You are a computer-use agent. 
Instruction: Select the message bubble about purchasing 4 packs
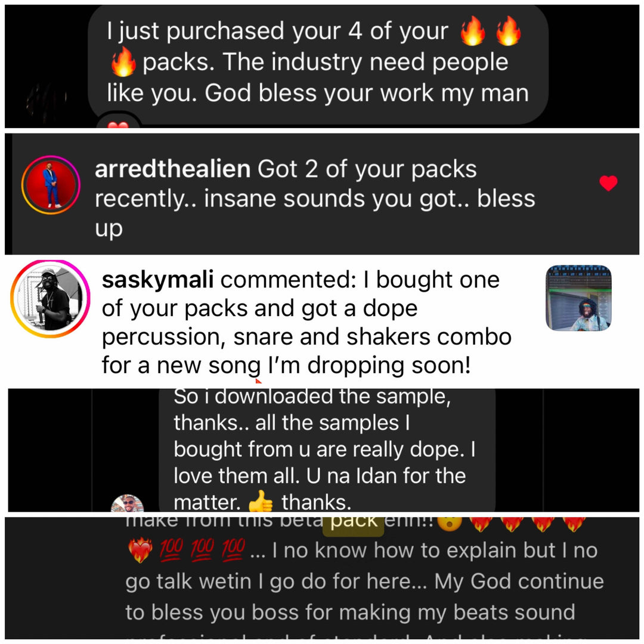tap(318, 65)
